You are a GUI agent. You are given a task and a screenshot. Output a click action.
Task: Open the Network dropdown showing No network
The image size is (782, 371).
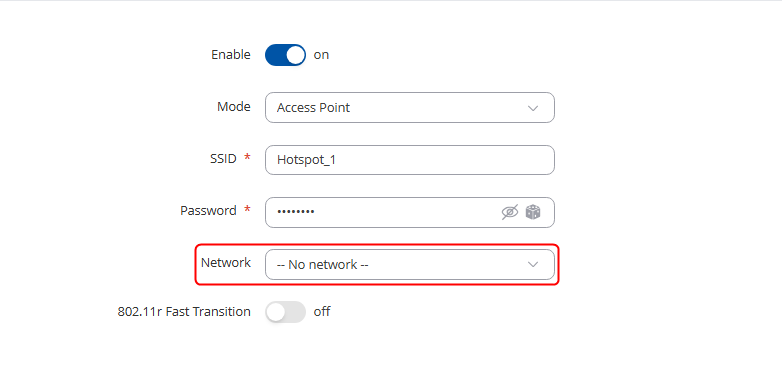click(x=409, y=264)
